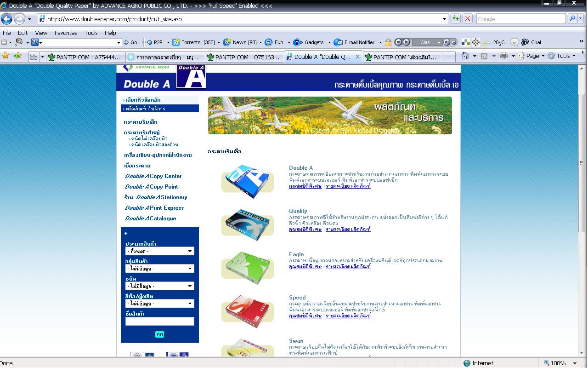Click the Double A Copy Point link

coord(151,187)
